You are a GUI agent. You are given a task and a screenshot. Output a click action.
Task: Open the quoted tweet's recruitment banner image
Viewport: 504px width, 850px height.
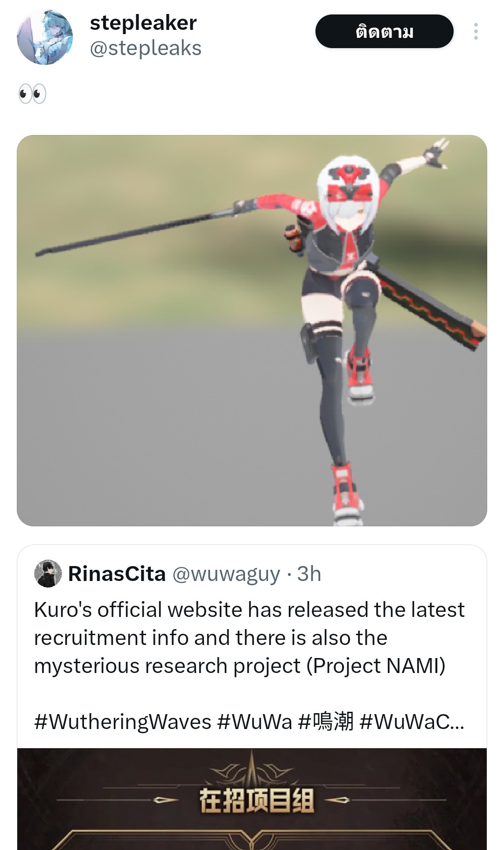pos(252,799)
